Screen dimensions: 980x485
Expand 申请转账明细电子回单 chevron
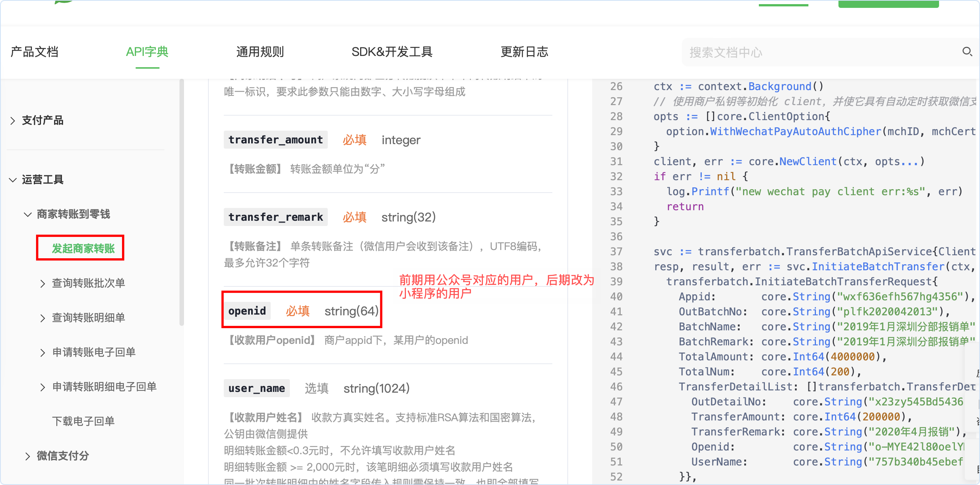pyautogui.click(x=42, y=387)
